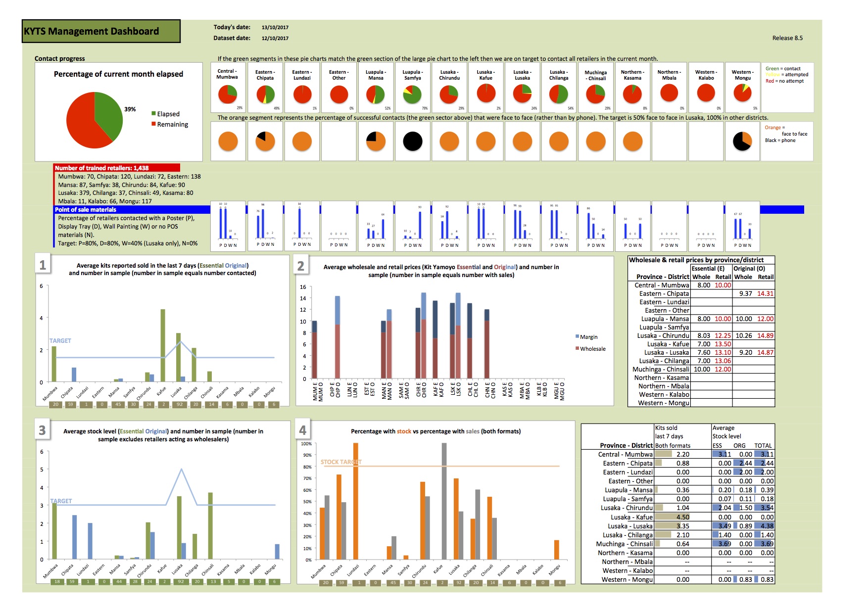The height and width of the screenshot is (613, 868).
Task: Click the black Luapula - Samfya face-to-face pie
Action: [x=413, y=141]
